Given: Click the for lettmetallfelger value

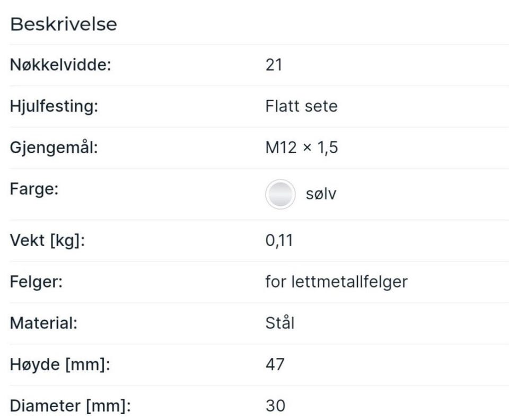Looking at the screenshot, I should tap(336, 282).
